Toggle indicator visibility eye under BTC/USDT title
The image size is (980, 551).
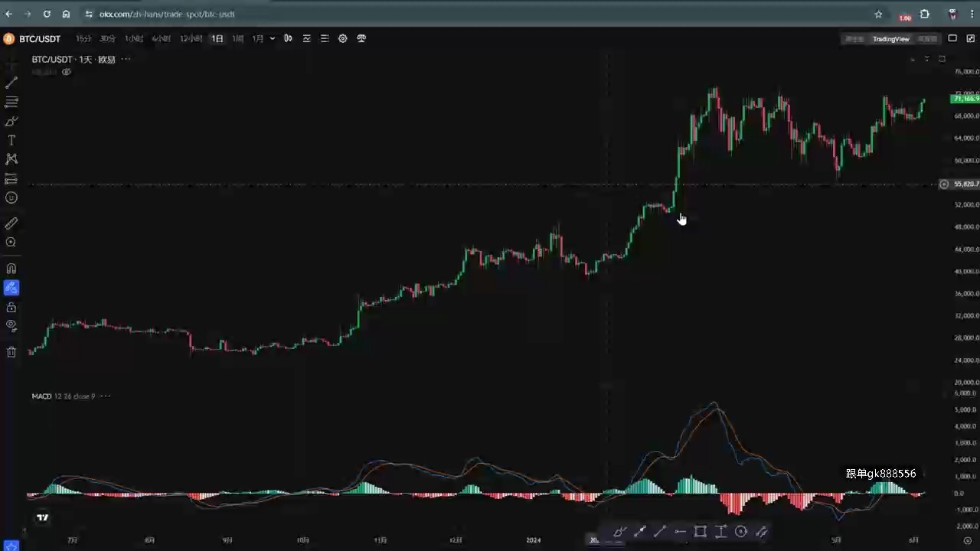click(67, 72)
